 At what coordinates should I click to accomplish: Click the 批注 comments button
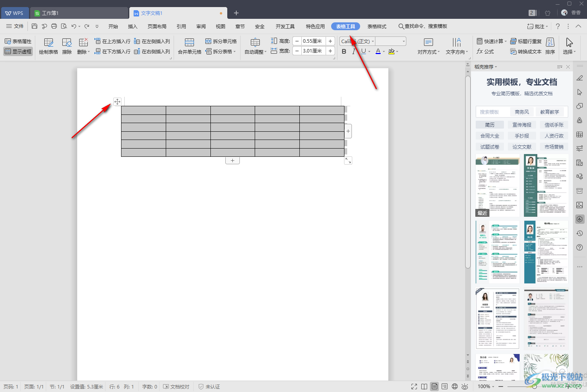[537, 26]
